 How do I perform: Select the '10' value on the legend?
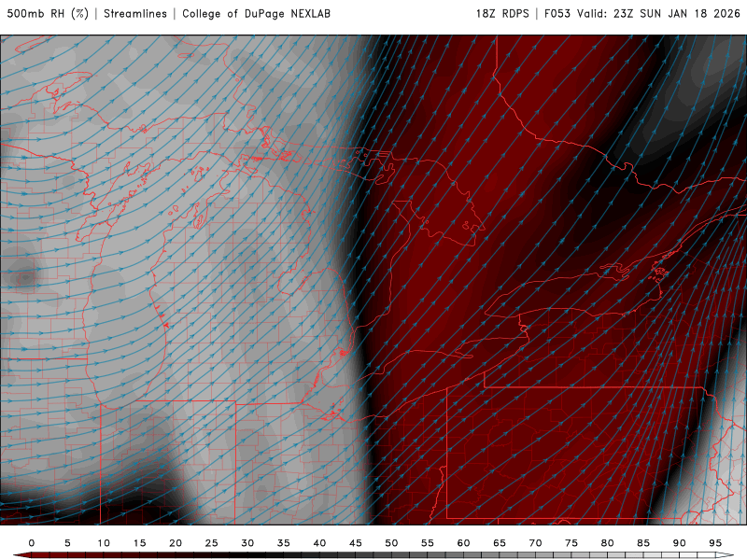[x=104, y=543]
